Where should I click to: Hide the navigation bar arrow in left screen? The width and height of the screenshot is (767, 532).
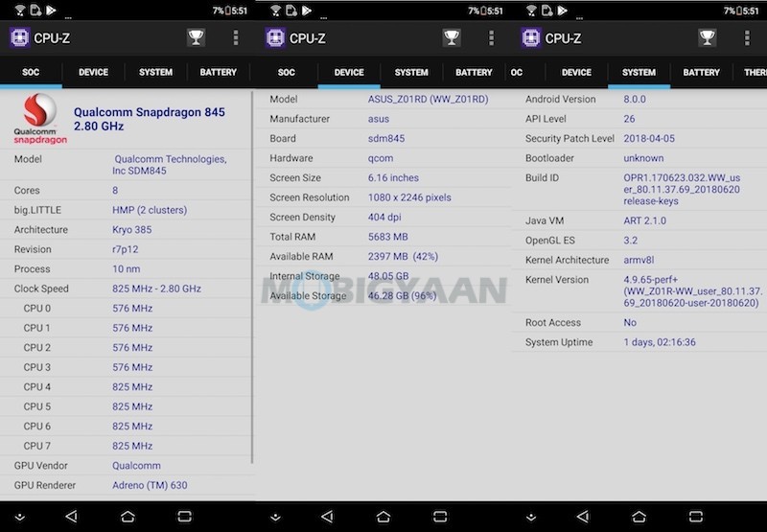[20, 518]
